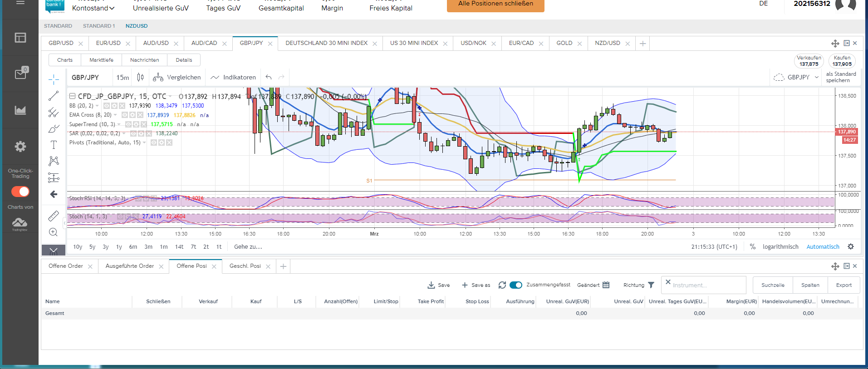This screenshot has height=369, width=868.
Task: Open the Geschl. Posi tab
Action: (x=245, y=266)
